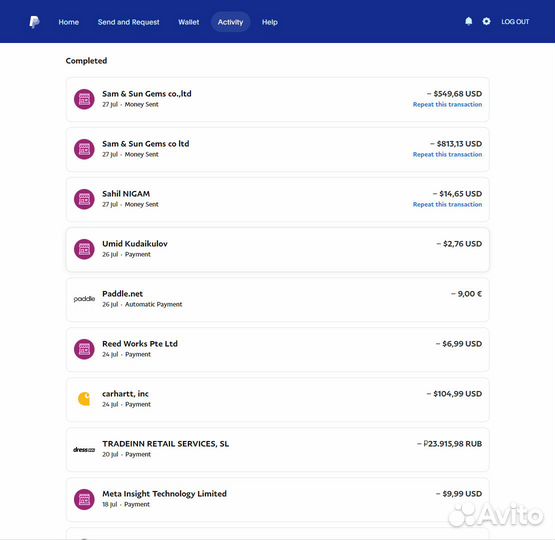Click '20 Jul · Payment' under TRADEINN
Screen dimensions: 555x540
point(126,454)
